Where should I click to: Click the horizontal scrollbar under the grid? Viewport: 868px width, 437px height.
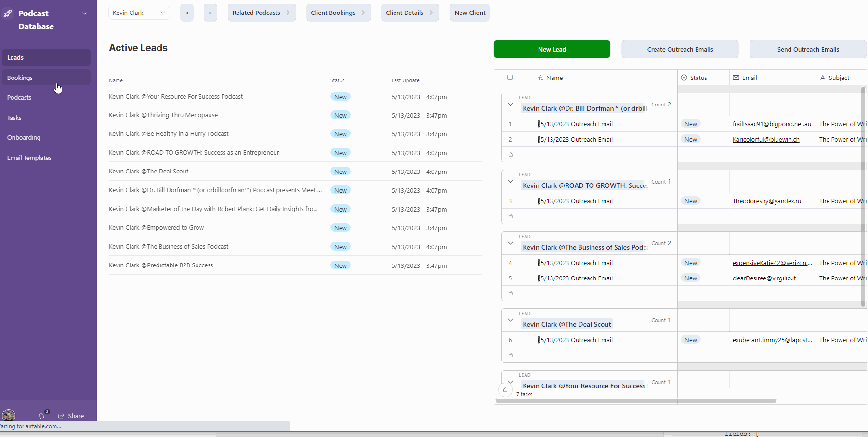636,401
